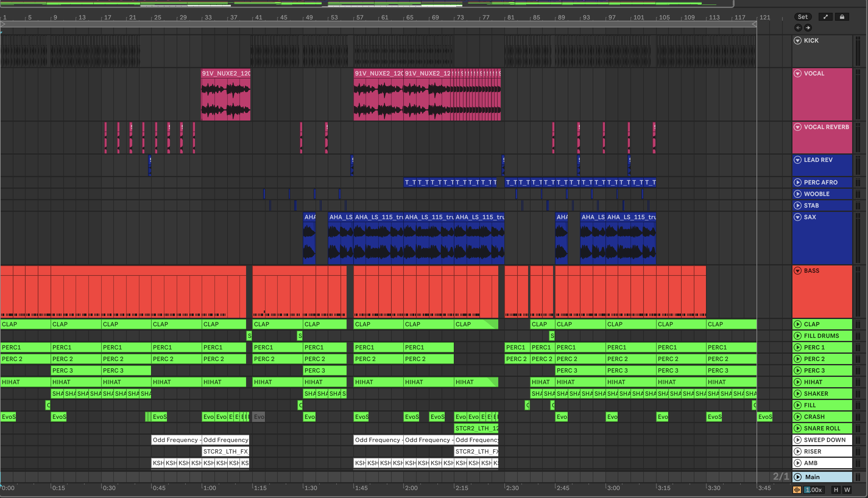Toggle the automation mode button
This screenshot has height=498, width=868.
(x=825, y=17)
